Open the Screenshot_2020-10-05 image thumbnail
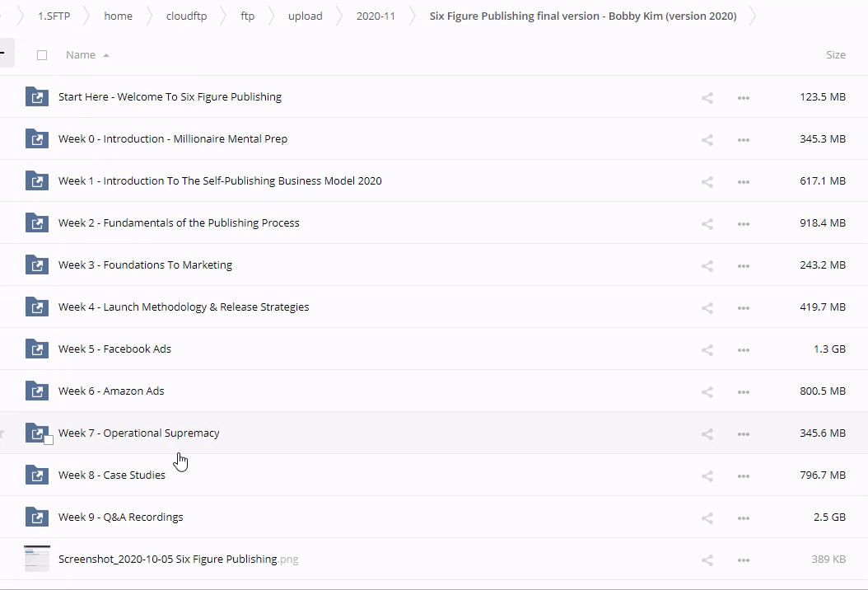The image size is (868, 590). [x=36, y=558]
